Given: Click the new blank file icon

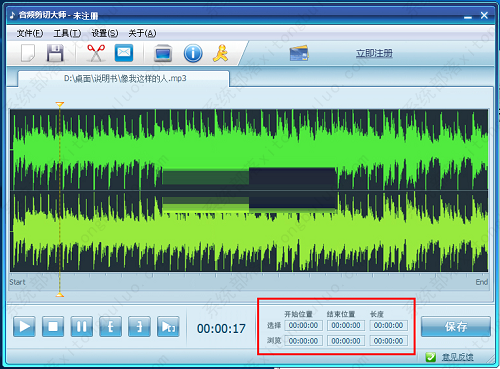Looking at the screenshot, I should coord(28,53).
